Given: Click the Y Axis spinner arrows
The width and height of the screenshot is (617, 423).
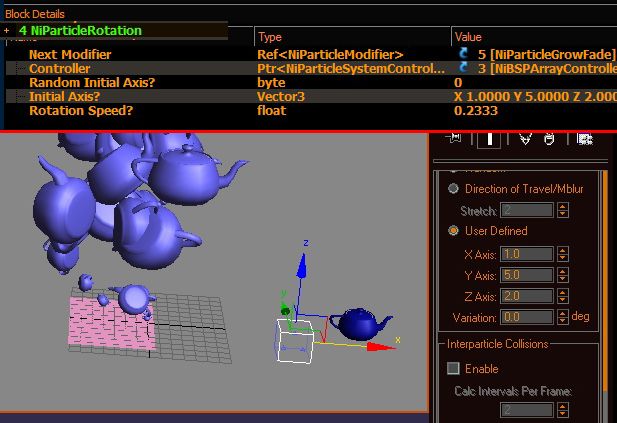Looking at the screenshot, I should tap(563, 275).
